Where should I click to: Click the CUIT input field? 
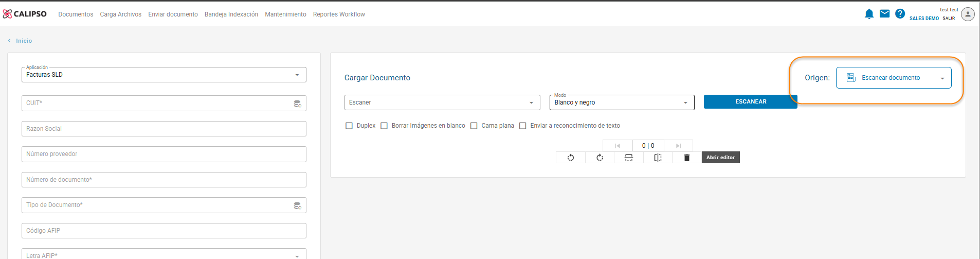(164, 103)
